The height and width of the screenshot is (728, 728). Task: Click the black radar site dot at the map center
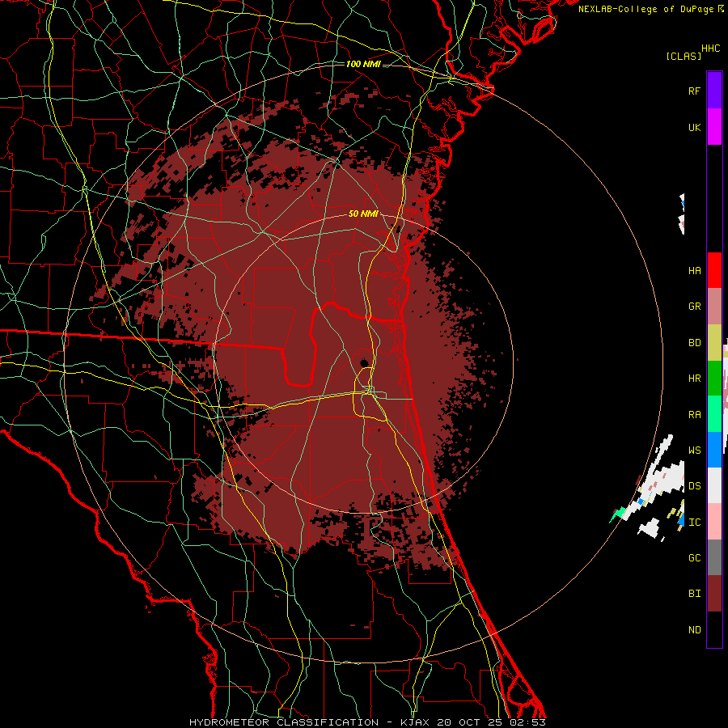tap(365, 362)
